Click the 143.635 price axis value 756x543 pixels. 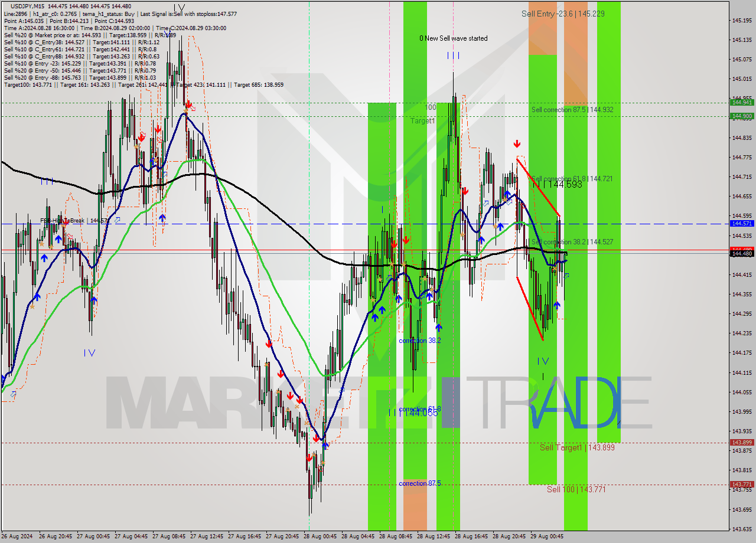point(742,529)
